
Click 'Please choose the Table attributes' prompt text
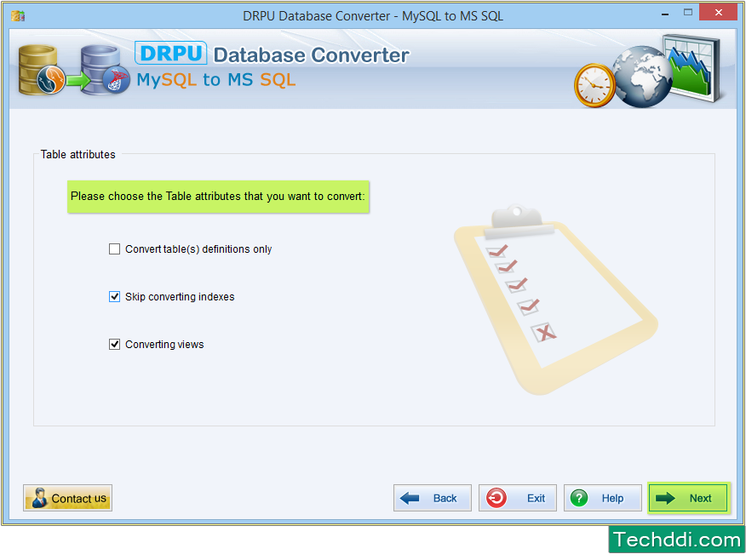(218, 197)
